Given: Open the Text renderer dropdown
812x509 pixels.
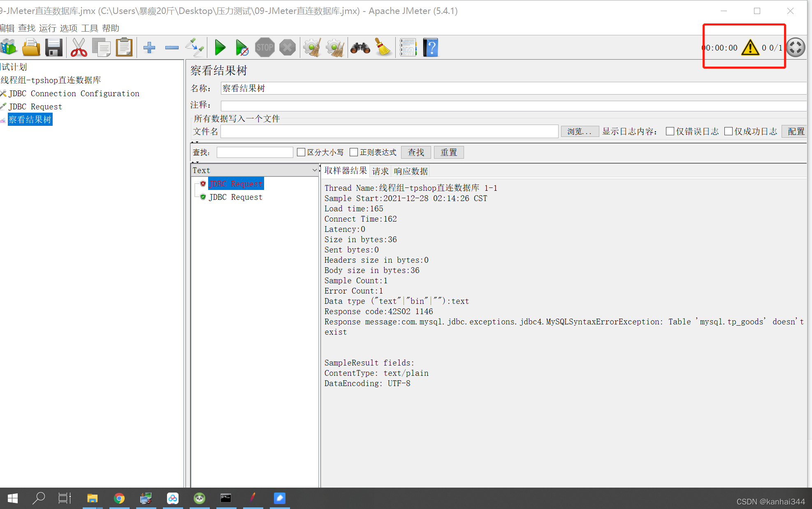Looking at the screenshot, I should pos(255,170).
